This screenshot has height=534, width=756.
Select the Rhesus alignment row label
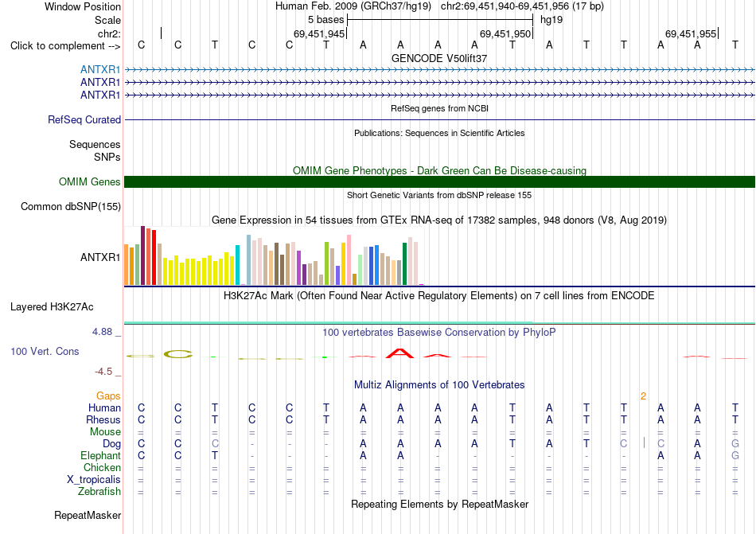103,419
